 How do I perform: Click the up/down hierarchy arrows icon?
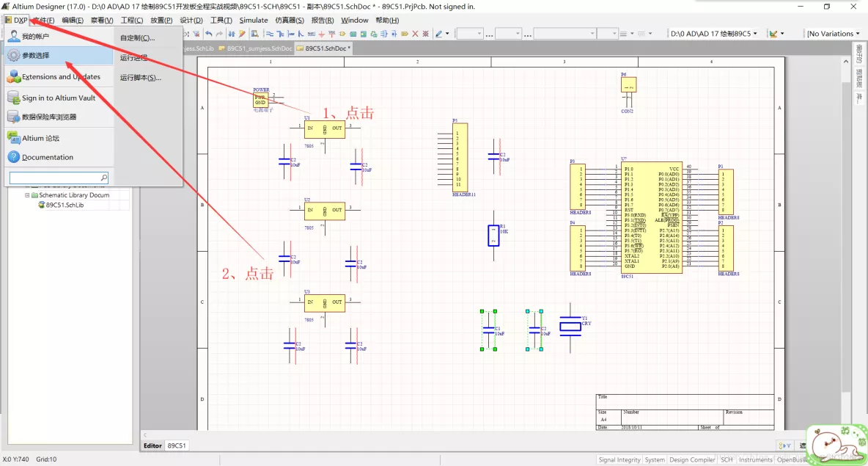(x=232, y=34)
